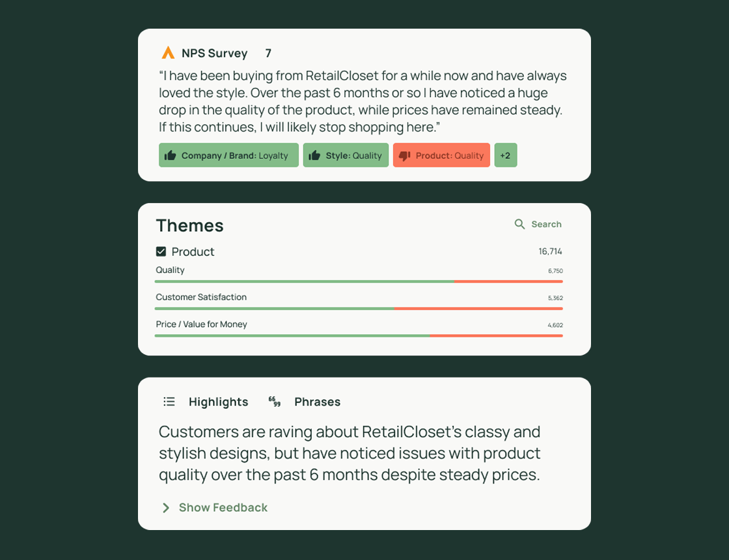Click the NPS score value 7
The image size is (729, 560).
(x=268, y=53)
